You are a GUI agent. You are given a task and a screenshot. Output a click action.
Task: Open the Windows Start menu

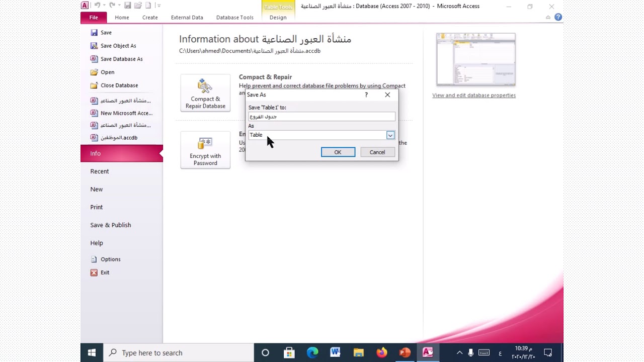pyautogui.click(x=92, y=353)
